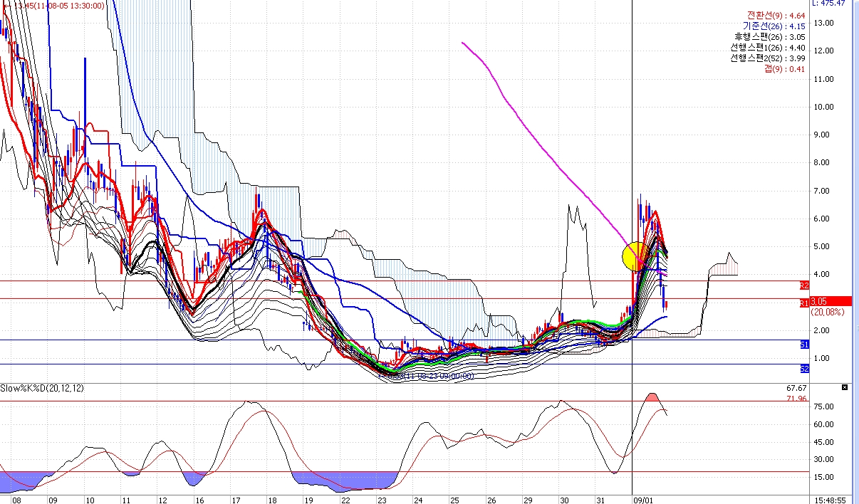Viewport: 859px width, 504px height.
Task: Select the S2 support level tag
Action: coord(804,369)
